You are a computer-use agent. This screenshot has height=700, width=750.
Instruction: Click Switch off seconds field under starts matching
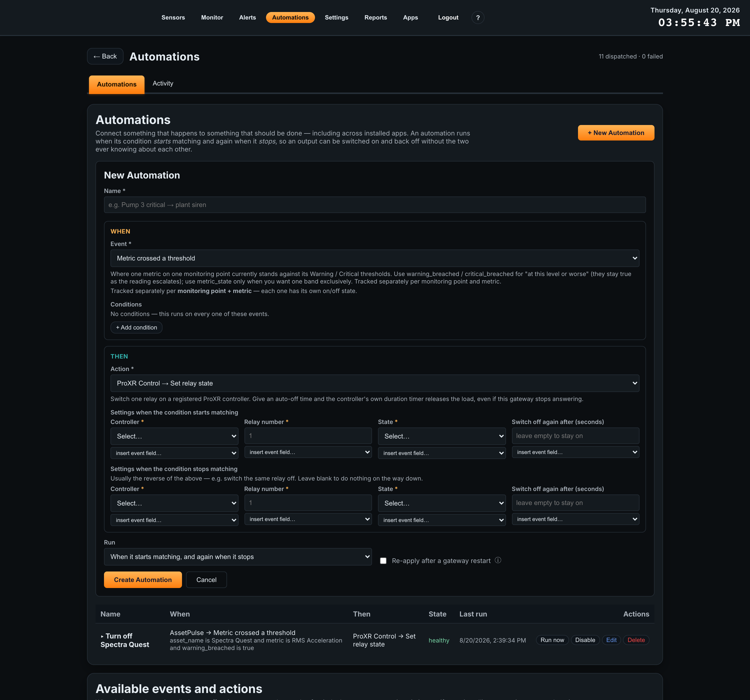[575, 436]
